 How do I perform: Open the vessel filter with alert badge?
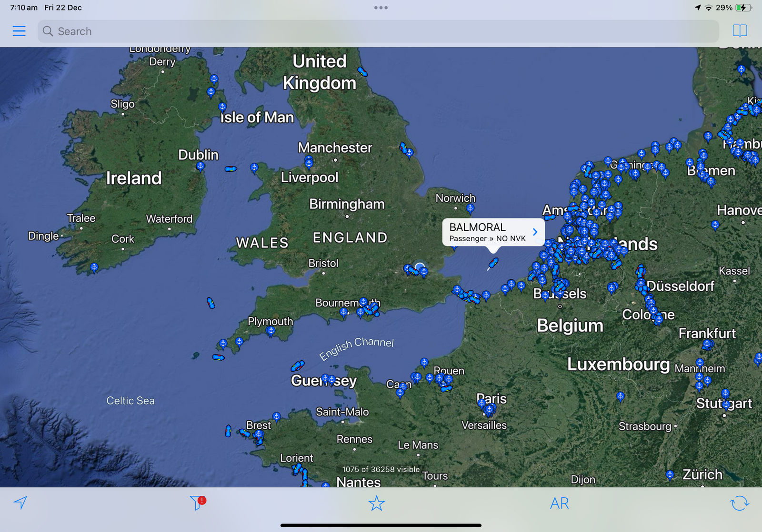pyautogui.click(x=197, y=502)
